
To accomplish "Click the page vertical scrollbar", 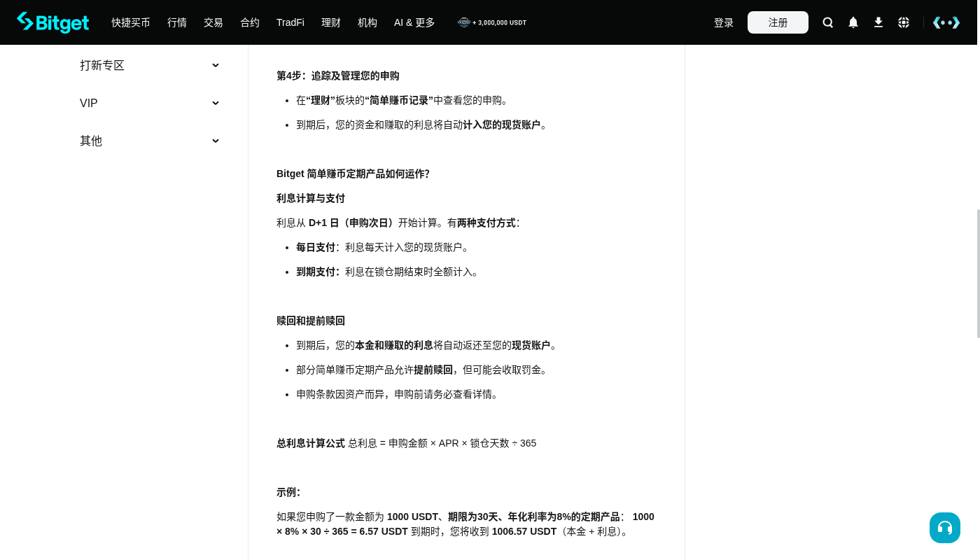I will click(978, 274).
